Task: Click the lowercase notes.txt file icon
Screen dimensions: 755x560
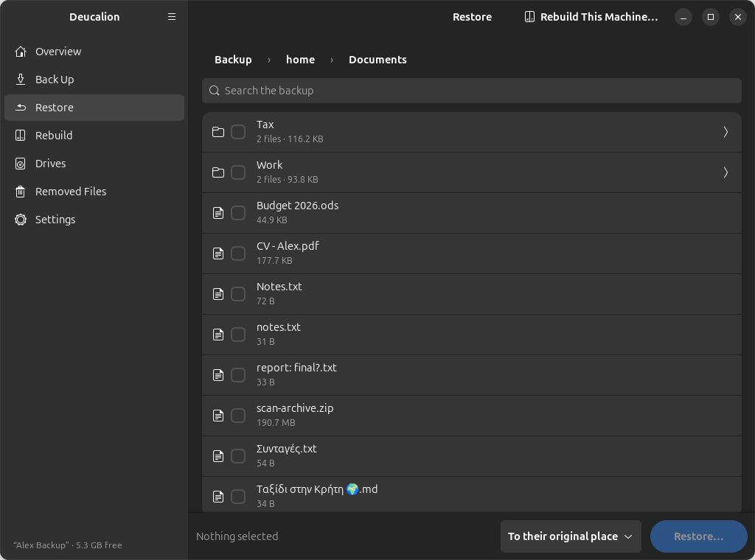Action: coord(218,335)
